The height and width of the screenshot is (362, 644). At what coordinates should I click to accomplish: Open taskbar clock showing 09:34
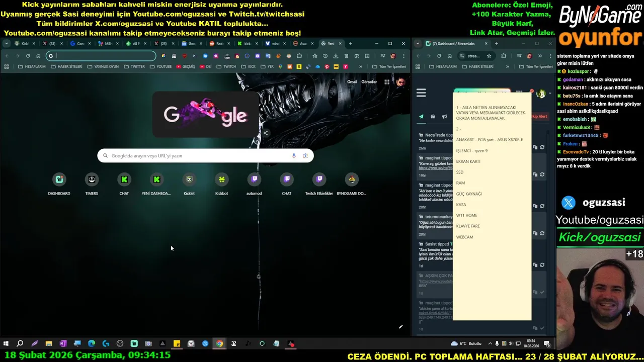click(531, 344)
